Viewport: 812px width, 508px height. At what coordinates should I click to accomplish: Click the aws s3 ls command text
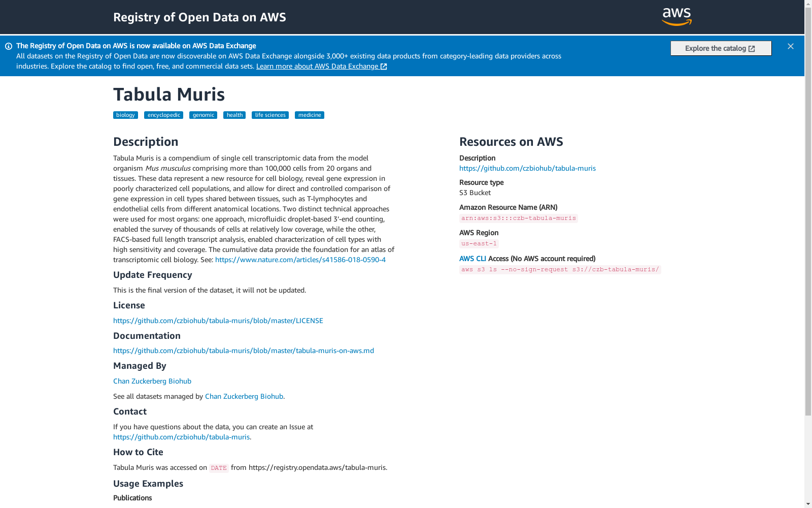(x=560, y=270)
